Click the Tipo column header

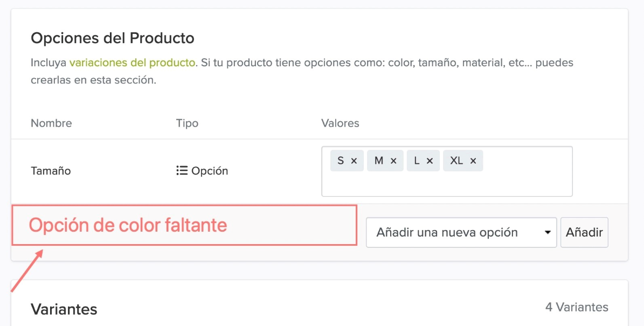tap(187, 123)
